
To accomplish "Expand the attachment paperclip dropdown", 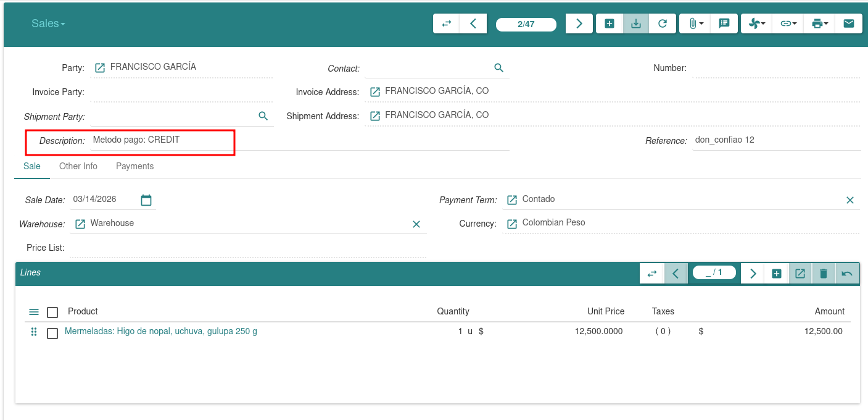I will tap(695, 23).
